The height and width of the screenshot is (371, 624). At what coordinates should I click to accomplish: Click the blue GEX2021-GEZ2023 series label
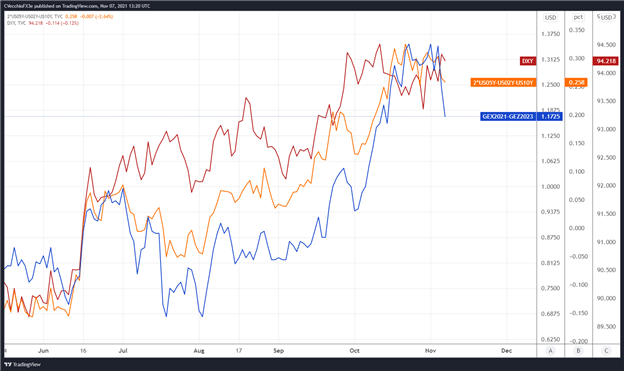click(x=508, y=117)
